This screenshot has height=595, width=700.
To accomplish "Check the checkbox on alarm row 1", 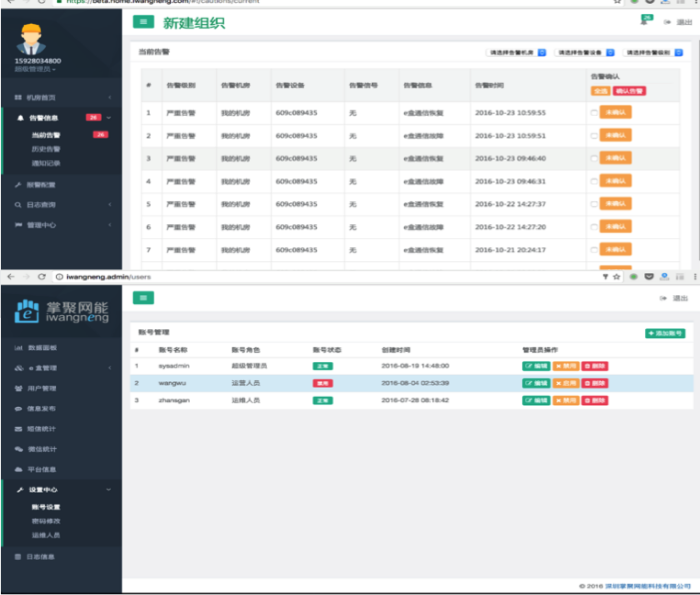I will 594,113.
